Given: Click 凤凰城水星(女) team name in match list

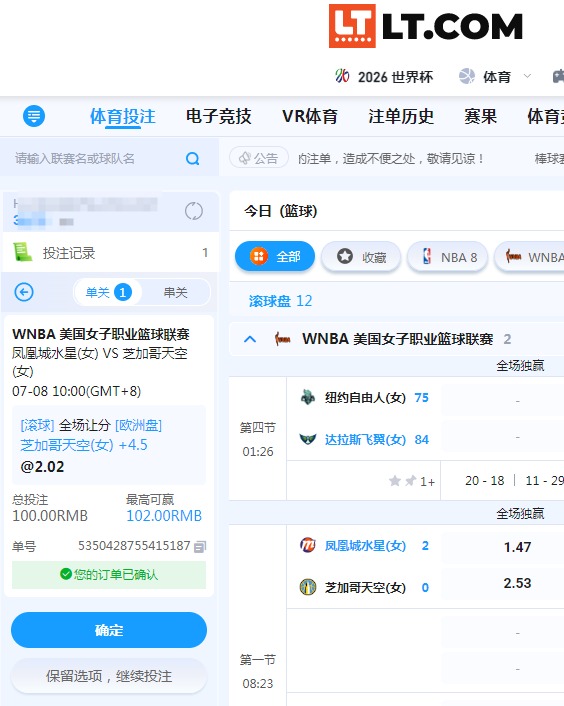Looking at the screenshot, I should 365,546.
